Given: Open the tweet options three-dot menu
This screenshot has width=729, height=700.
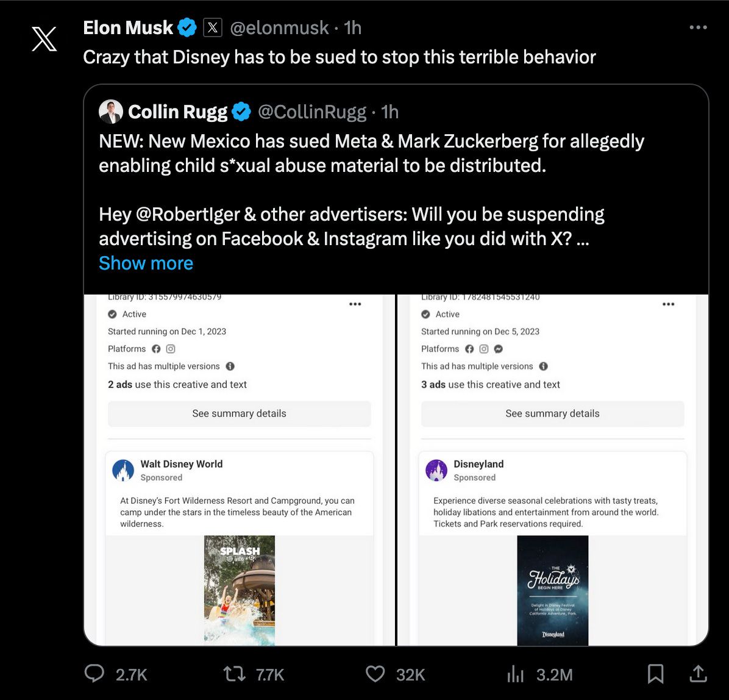Looking at the screenshot, I should 697,27.
